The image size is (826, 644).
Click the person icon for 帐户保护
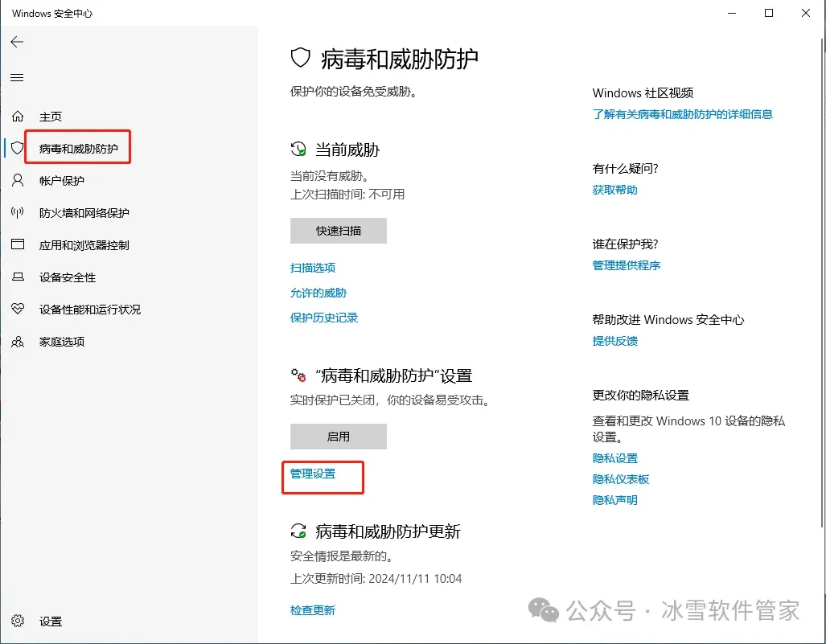tap(18, 181)
